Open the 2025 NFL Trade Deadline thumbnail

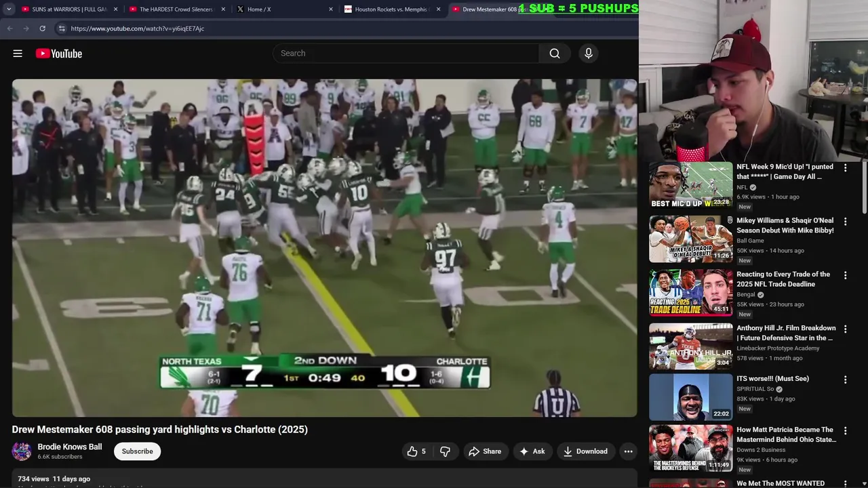coord(690,293)
